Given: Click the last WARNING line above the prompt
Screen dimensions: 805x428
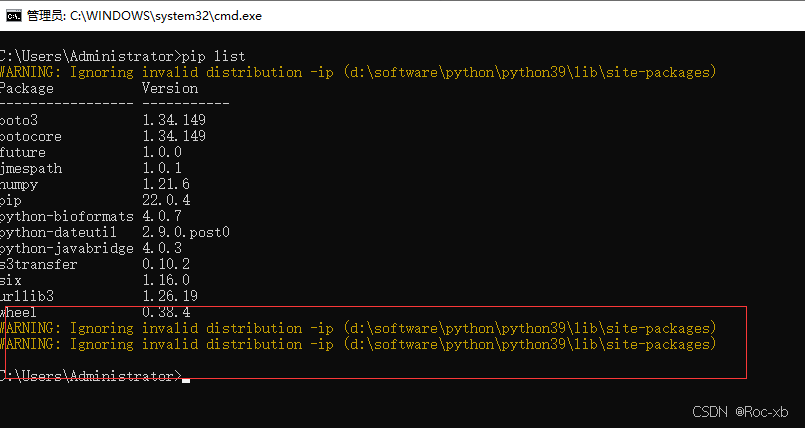Looking at the screenshot, I should 358,344.
